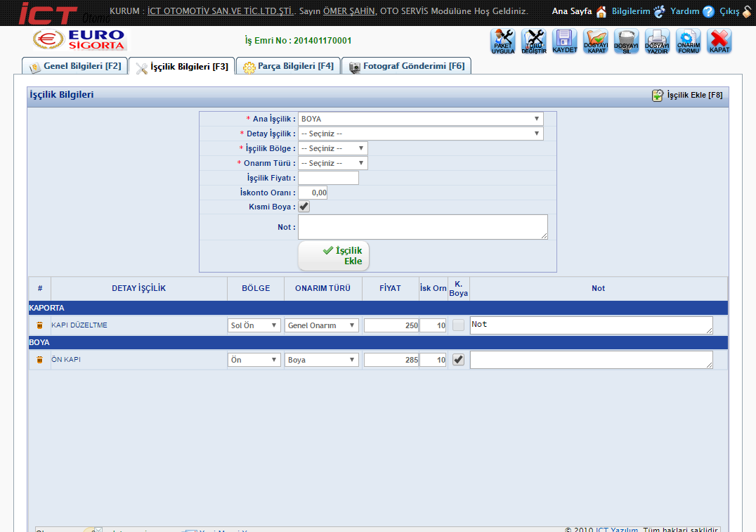This screenshot has width=756, height=532.
Task: Delete the KAPI DÜZELTME row via its trash icon
Action: (x=40, y=325)
